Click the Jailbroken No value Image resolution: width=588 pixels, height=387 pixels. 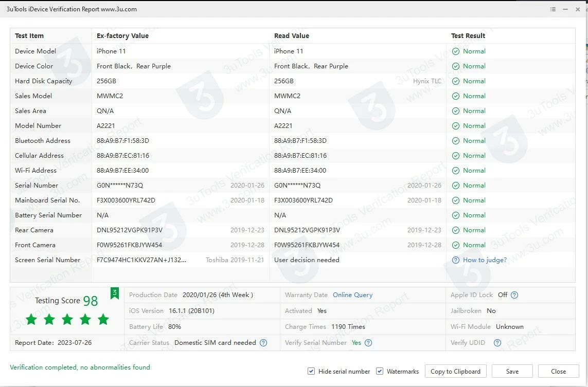tap(491, 311)
